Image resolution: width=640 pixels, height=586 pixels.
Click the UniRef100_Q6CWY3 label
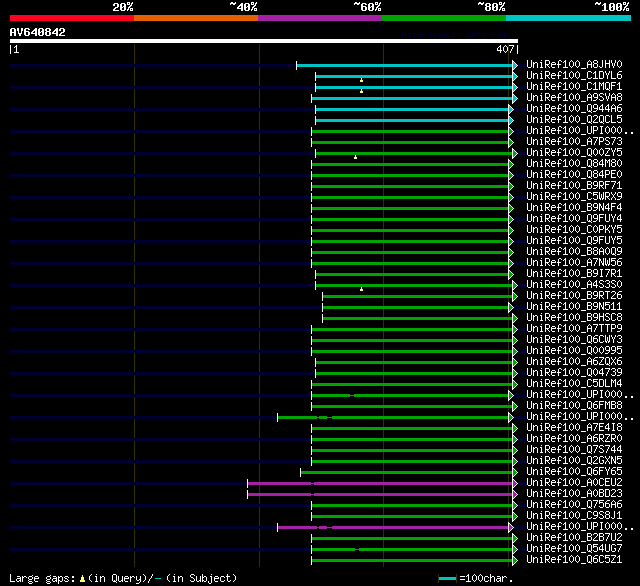point(574,340)
